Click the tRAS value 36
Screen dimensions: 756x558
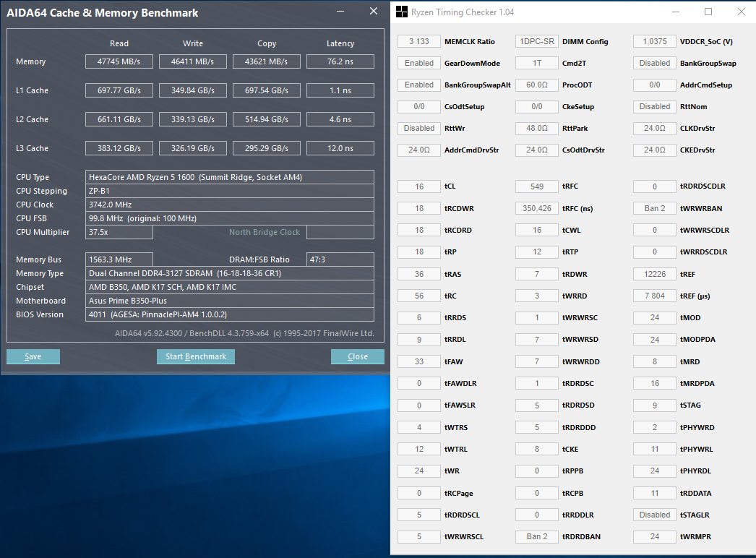click(x=419, y=274)
